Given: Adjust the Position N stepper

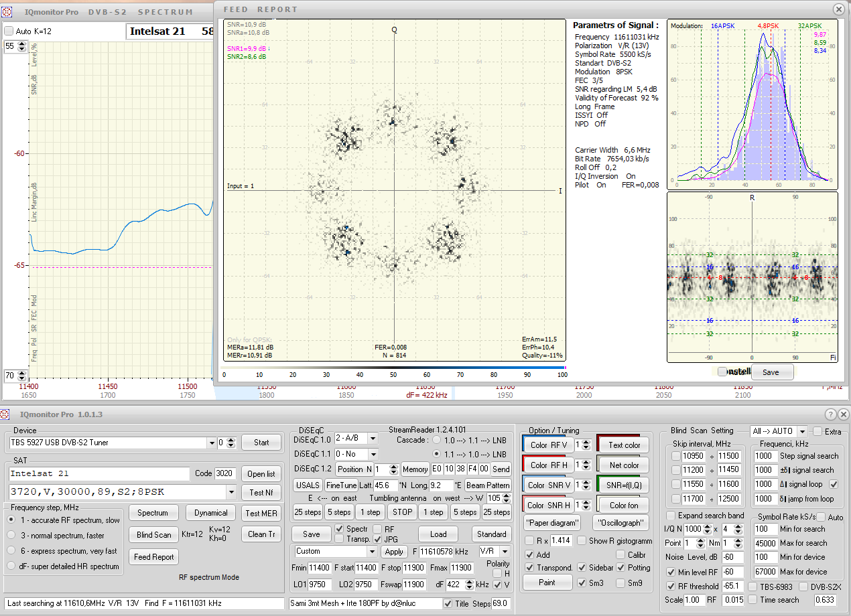Looking at the screenshot, I should [394, 469].
